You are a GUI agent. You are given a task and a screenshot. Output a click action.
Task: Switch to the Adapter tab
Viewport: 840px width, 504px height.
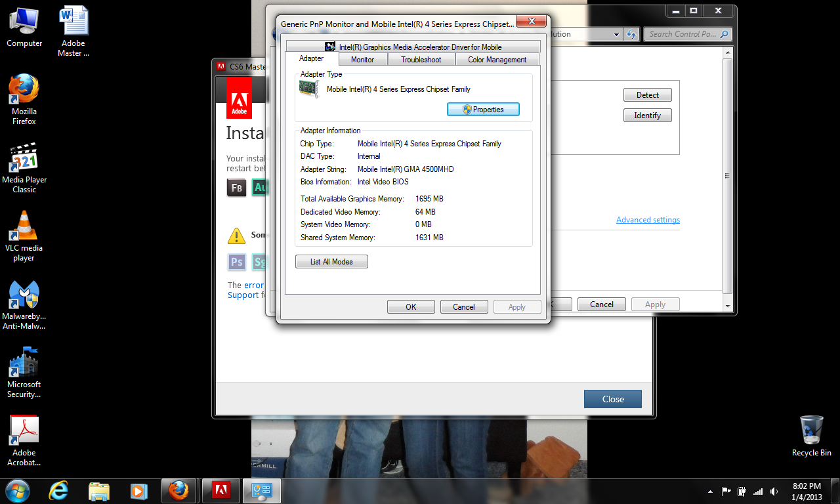(x=311, y=58)
